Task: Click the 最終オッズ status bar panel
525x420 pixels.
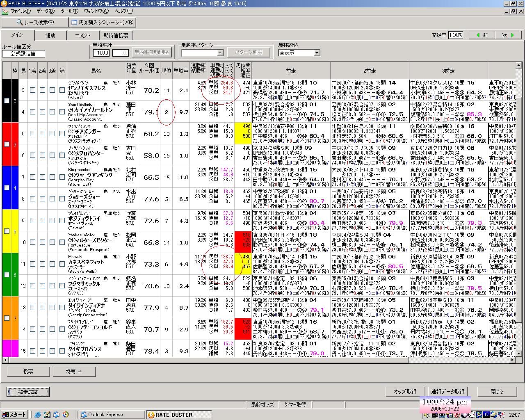Action: (x=262, y=405)
